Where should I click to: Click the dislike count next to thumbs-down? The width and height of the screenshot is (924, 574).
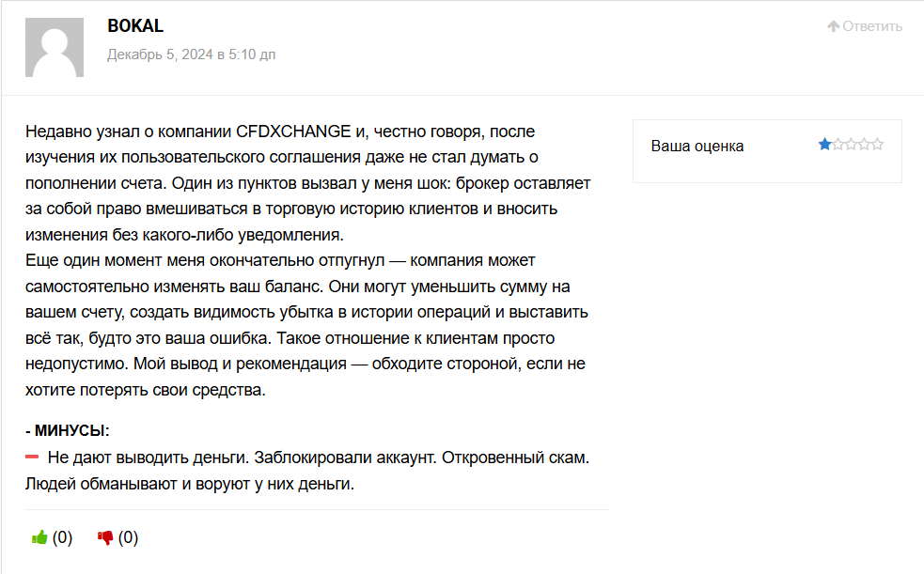coord(128,538)
